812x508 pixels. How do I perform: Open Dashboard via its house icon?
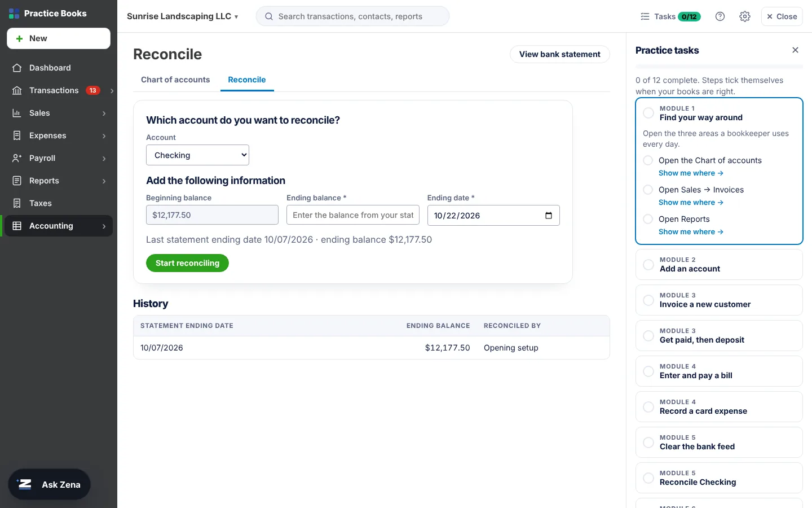click(17, 68)
